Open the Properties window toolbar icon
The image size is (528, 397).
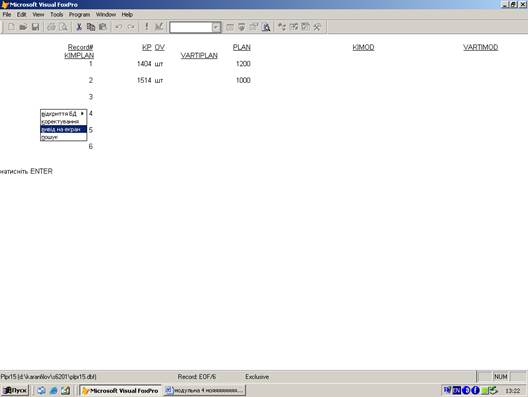(254, 27)
